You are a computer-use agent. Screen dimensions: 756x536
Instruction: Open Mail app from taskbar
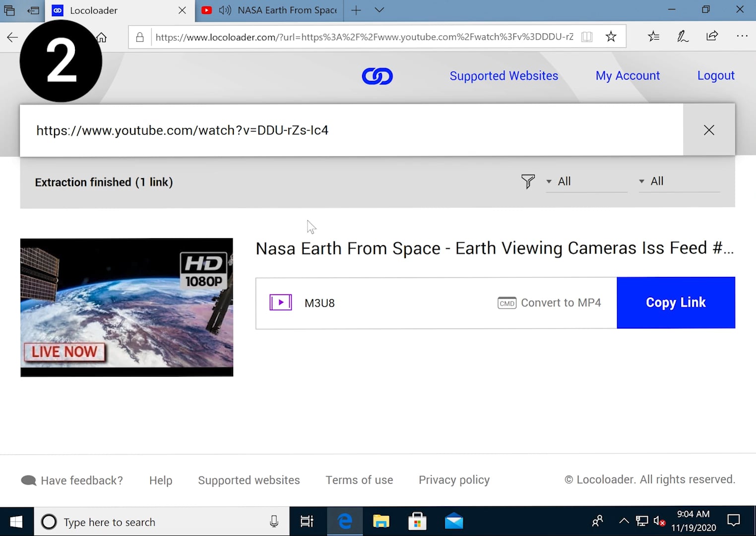(x=454, y=522)
